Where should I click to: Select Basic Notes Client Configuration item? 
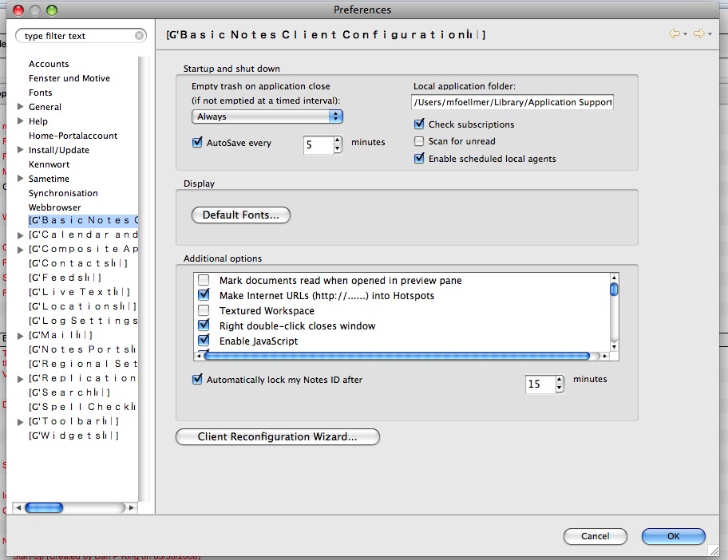coord(83,220)
